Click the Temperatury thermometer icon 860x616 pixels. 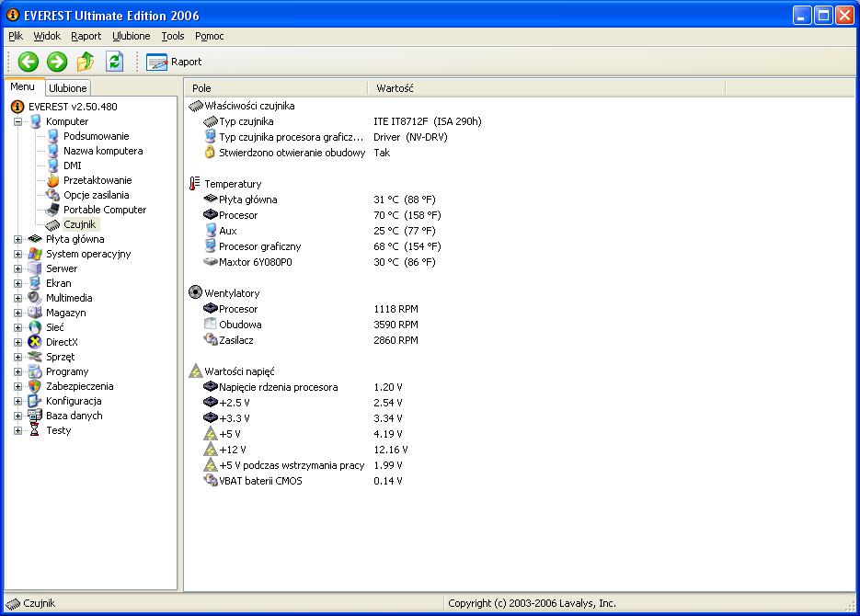195,184
